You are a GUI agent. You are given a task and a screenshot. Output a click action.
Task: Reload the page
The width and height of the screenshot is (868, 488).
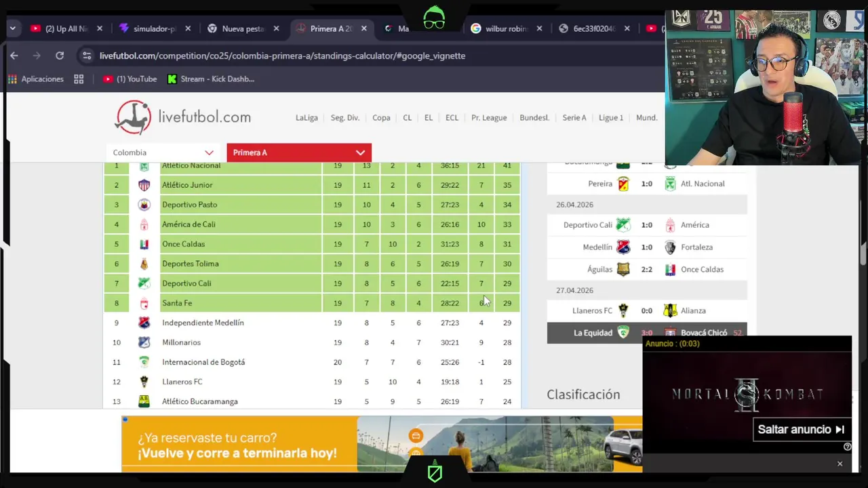(x=60, y=56)
